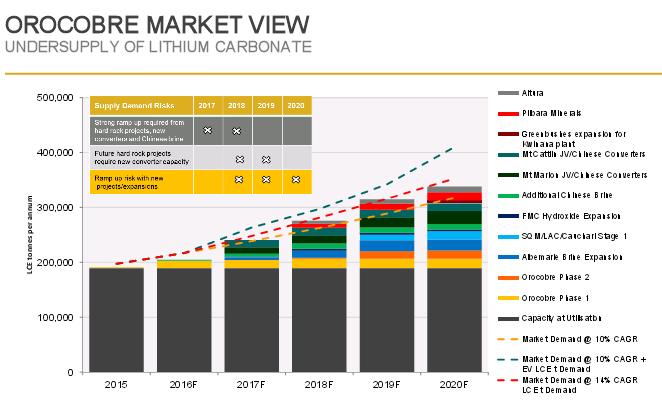Click the X mark under 2018 in the future hard rock projects row
Image resolution: width=662 pixels, height=401 pixels.
click(240, 159)
